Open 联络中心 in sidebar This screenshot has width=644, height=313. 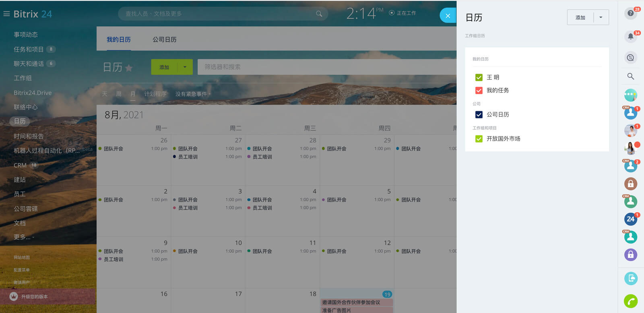26,107
